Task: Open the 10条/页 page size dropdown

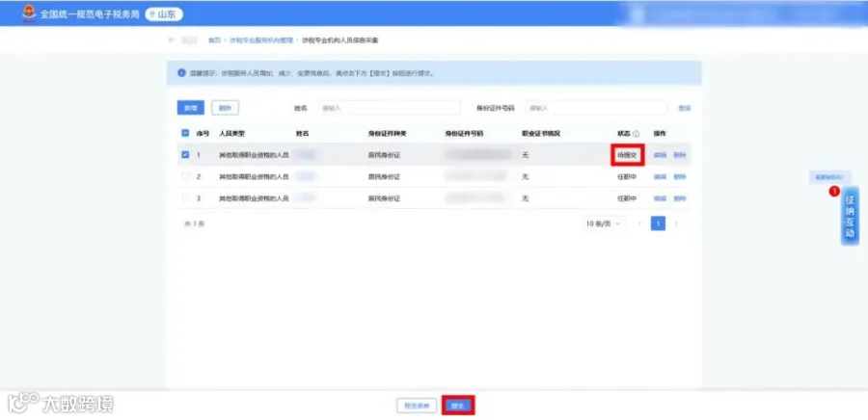Action: (603, 223)
